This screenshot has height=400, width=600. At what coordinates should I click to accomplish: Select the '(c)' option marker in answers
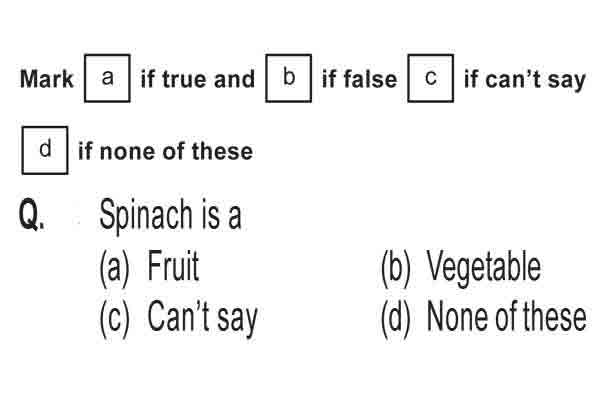click(114, 319)
